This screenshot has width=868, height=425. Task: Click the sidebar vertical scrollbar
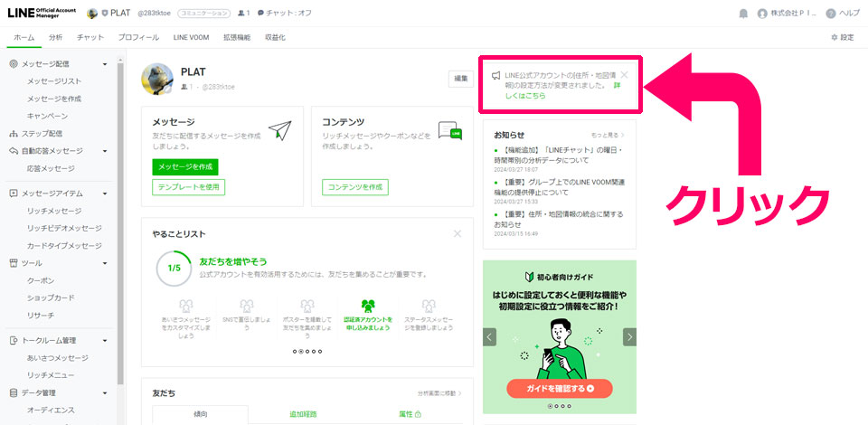(x=120, y=222)
